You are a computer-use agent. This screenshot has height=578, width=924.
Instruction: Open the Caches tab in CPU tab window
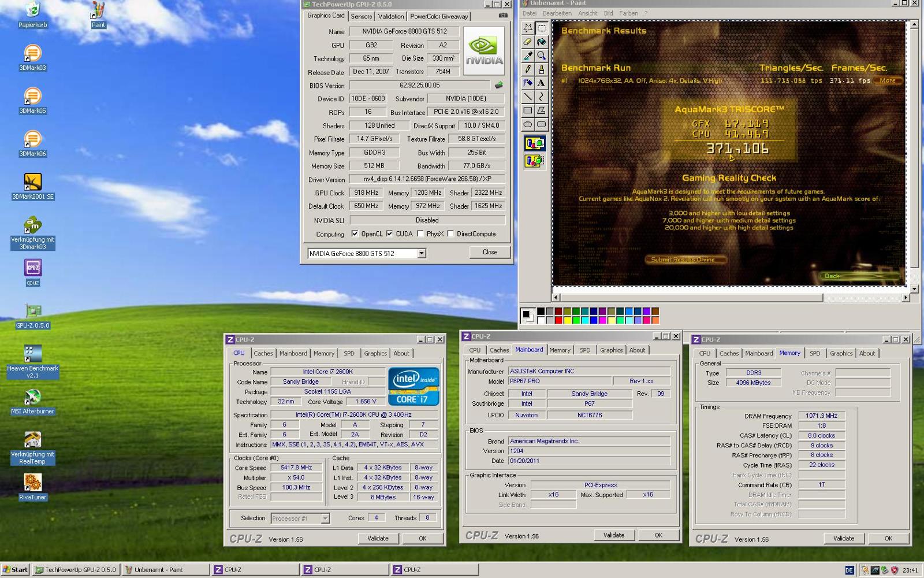coord(263,353)
